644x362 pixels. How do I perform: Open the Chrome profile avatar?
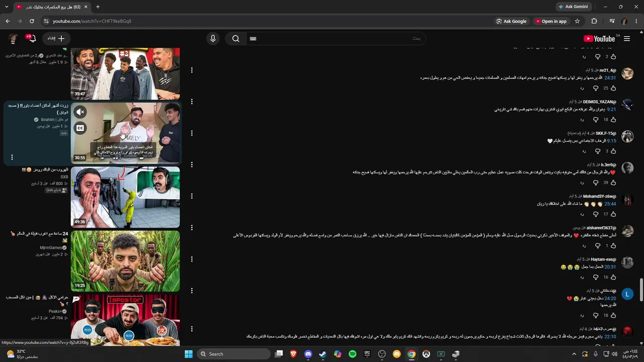coord(624,21)
